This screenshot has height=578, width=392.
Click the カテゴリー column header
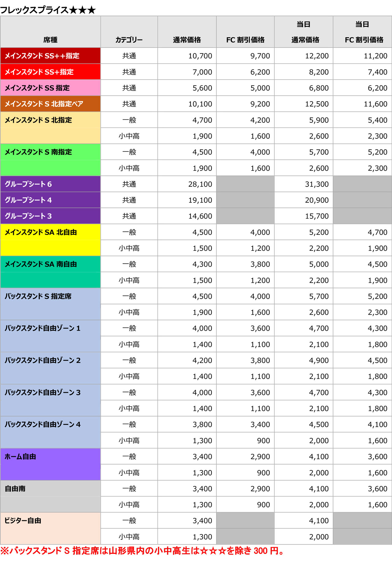tap(129, 40)
